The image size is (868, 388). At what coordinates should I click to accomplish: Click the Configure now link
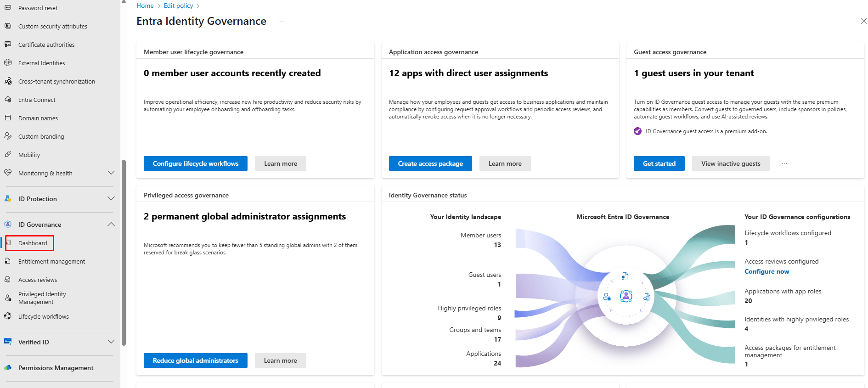tap(767, 271)
